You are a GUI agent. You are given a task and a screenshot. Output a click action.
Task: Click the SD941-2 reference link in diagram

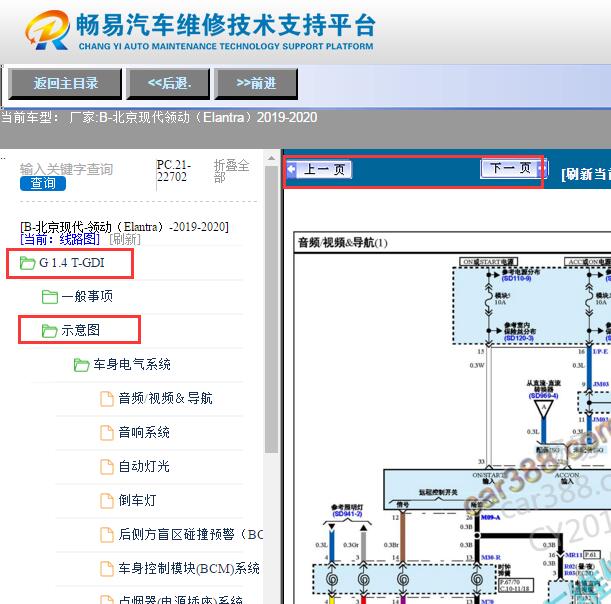(347, 514)
